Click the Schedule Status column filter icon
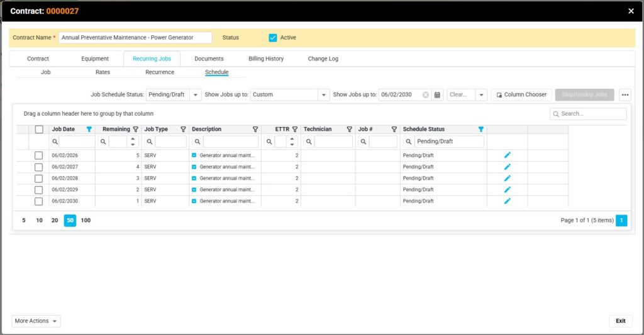 (481, 129)
